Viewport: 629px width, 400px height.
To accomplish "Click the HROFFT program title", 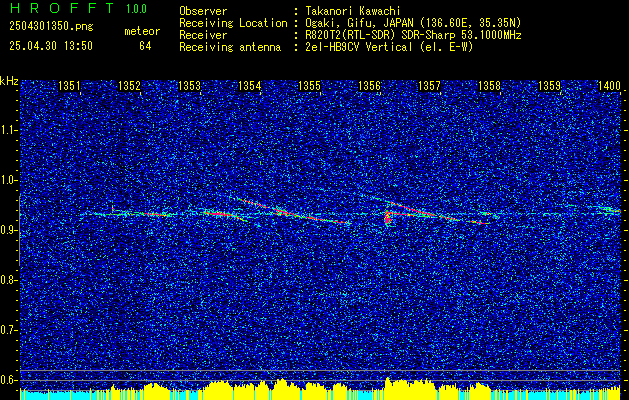I will (x=62, y=8).
